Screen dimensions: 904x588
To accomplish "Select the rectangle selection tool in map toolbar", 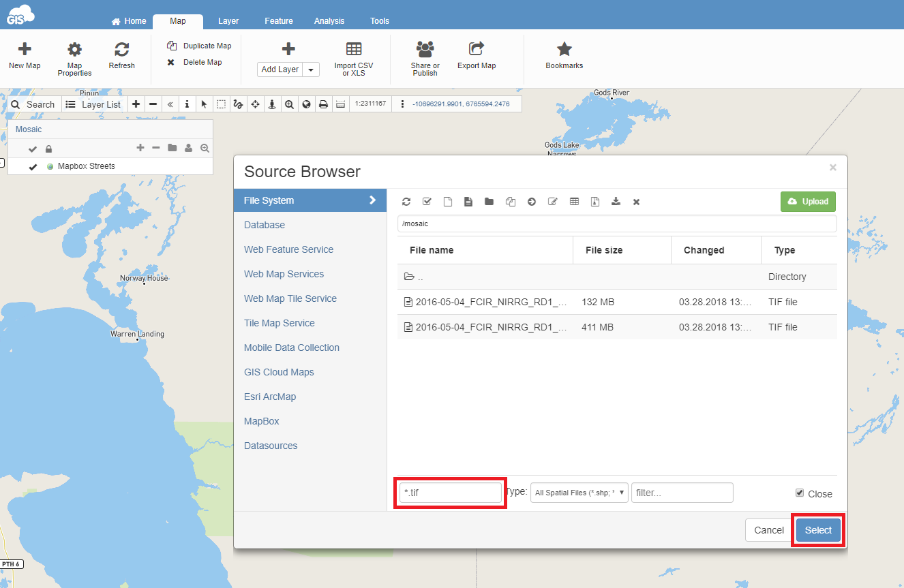I will coord(221,104).
